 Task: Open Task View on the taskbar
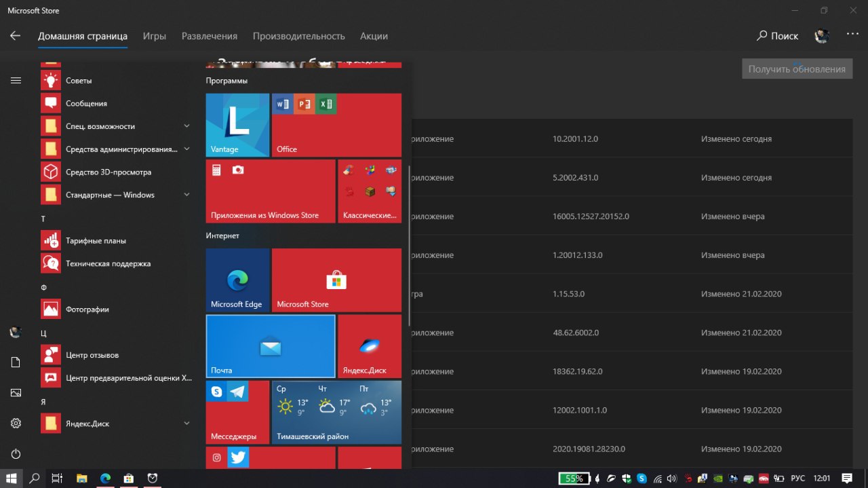point(58,478)
